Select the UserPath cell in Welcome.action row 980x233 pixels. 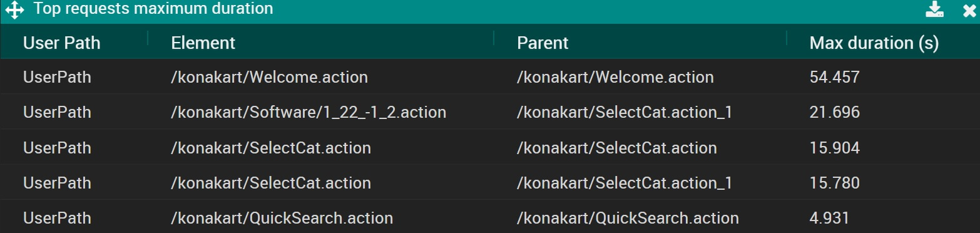(x=57, y=77)
